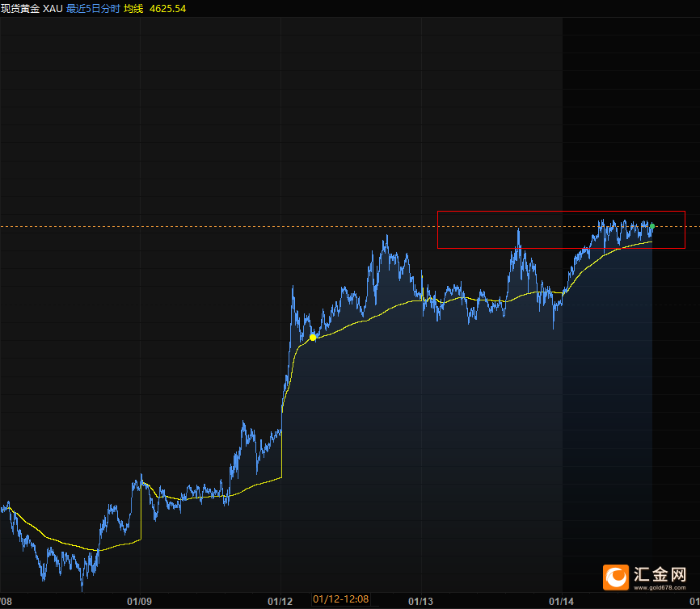Click the 01/12 date axis label
This screenshot has width=700, height=609.
point(280,602)
